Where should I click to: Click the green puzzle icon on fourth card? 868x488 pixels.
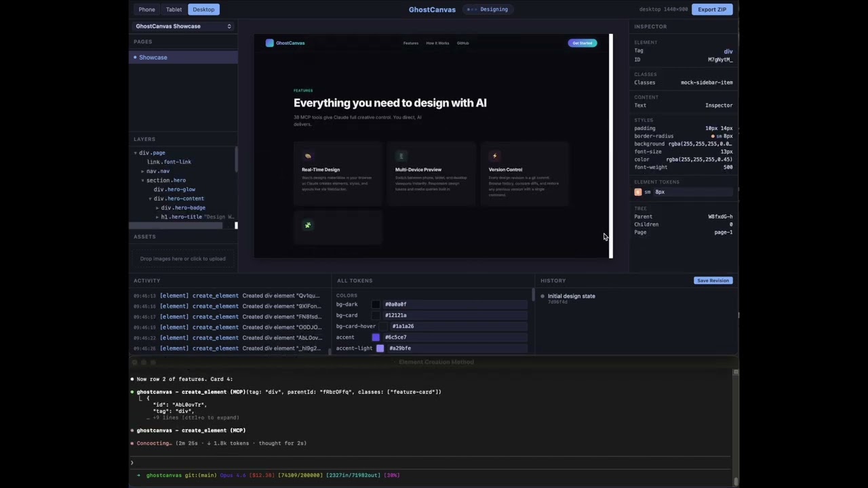[x=308, y=225]
